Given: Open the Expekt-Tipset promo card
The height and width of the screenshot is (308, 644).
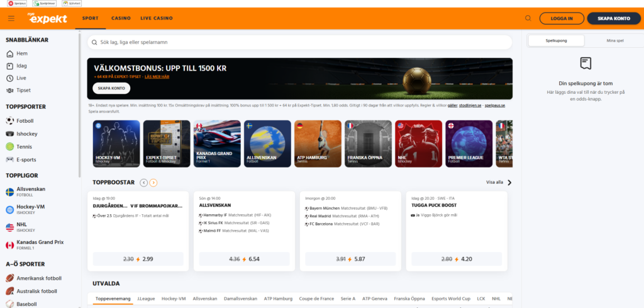Looking at the screenshot, I should click(x=167, y=144).
